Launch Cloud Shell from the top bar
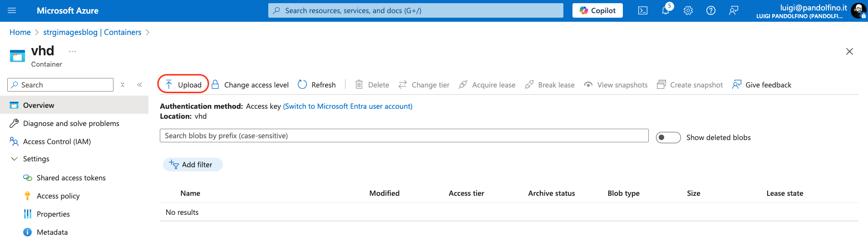The height and width of the screenshot is (252, 868). pos(643,10)
